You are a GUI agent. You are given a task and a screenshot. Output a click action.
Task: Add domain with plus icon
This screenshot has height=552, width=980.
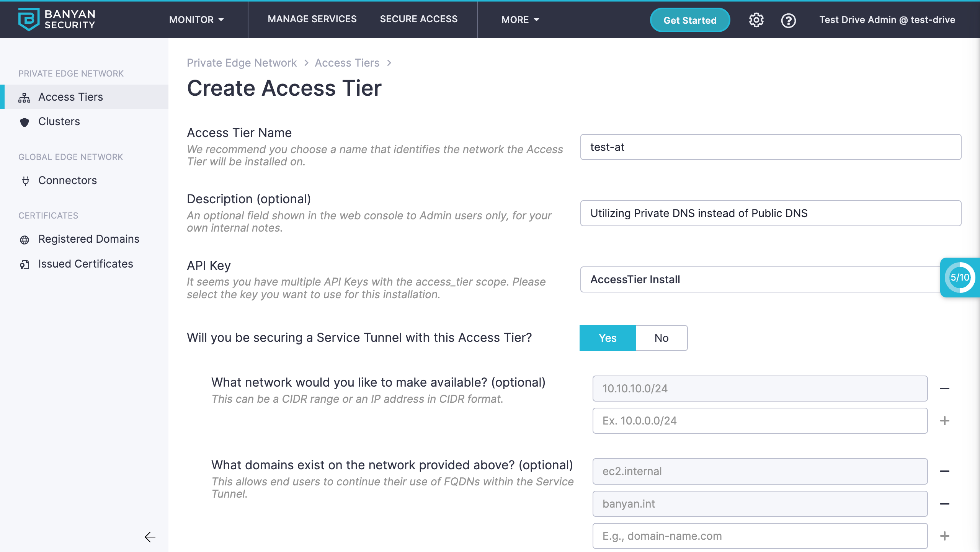(x=944, y=536)
